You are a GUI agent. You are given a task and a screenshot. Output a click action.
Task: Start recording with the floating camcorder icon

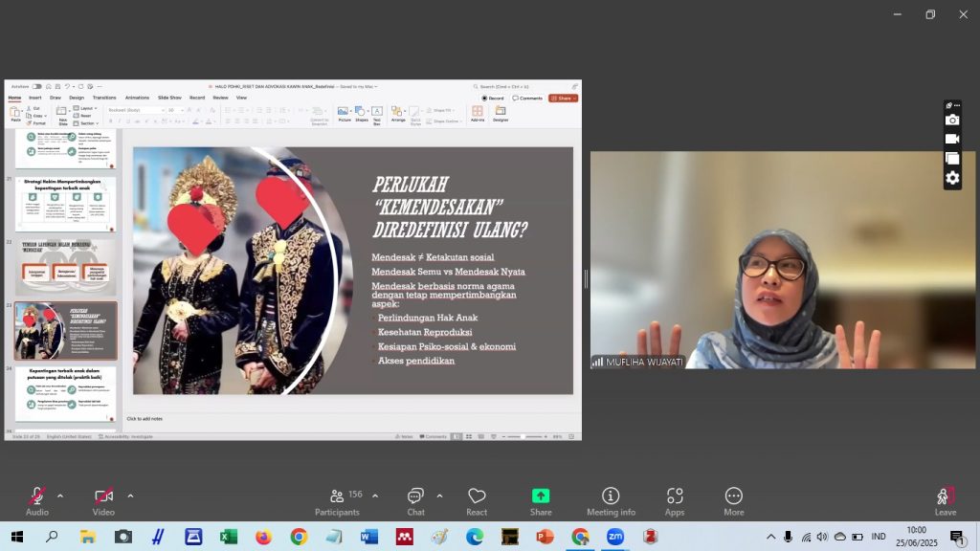pos(952,139)
